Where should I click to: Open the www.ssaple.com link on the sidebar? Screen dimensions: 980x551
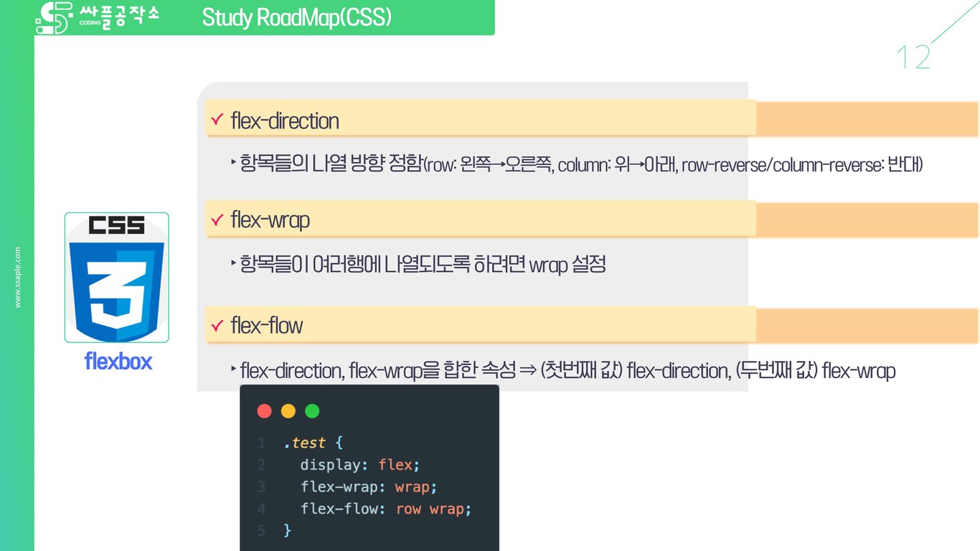(18, 276)
